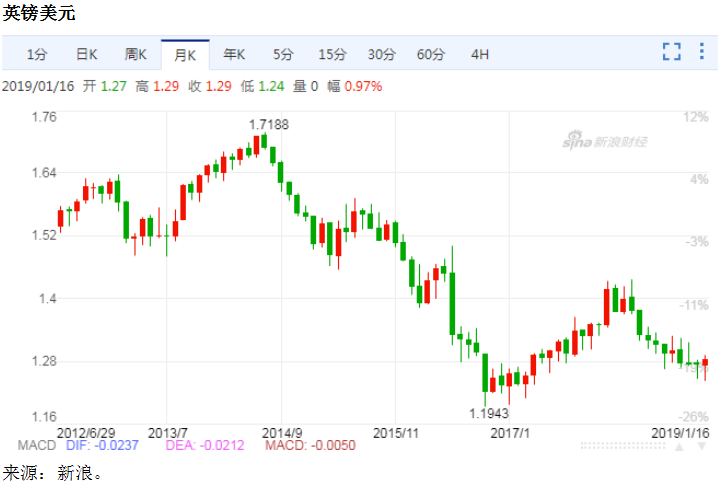
Task: Click the up arrow beside MACD panel
Action: [679, 446]
